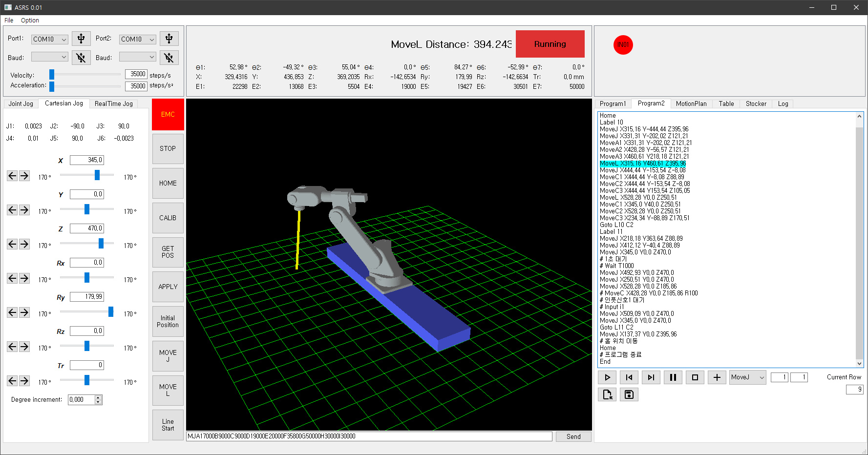The height and width of the screenshot is (455, 868).
Task: Click the HOME button
Action: point(168,183)
